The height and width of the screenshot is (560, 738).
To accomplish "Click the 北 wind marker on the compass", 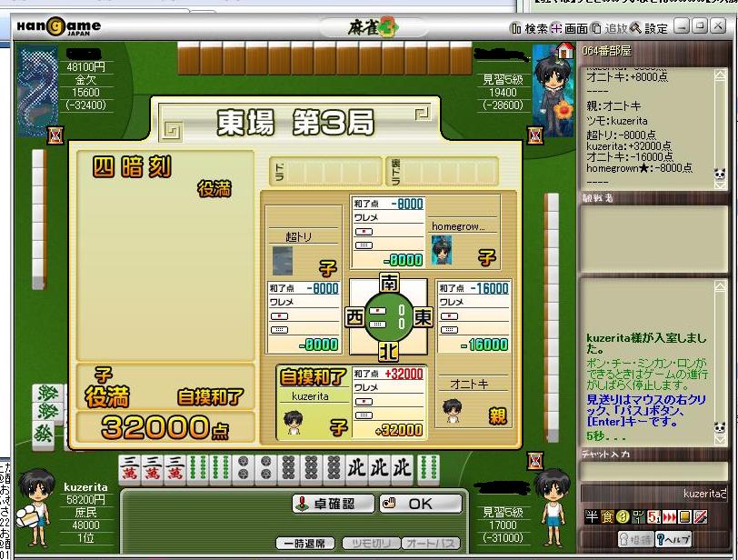I will pos(389,351).
